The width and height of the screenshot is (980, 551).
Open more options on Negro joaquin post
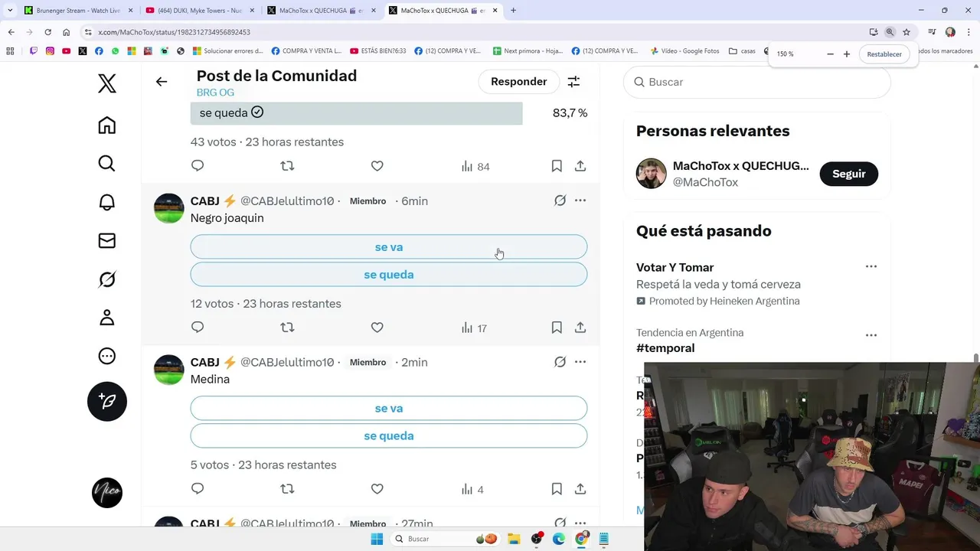580,201
